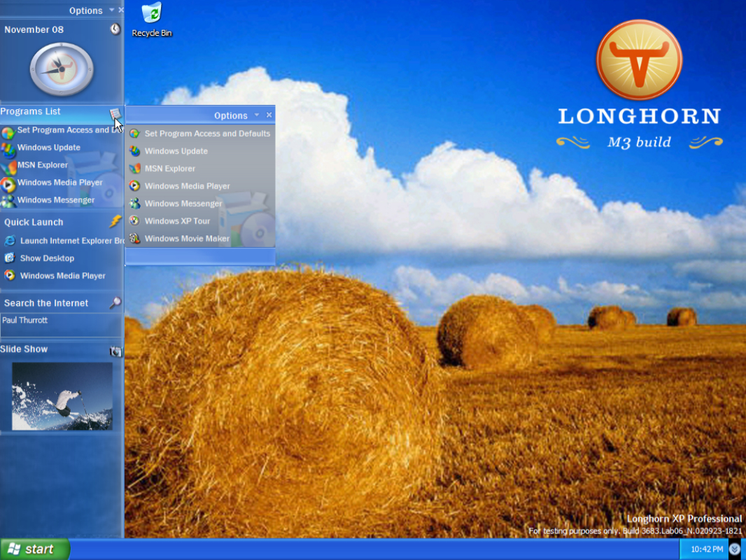This screenshot has height=560, width=746.
Task: Click the Windows Media Player icon in flyout
Action: click(134, 186)
